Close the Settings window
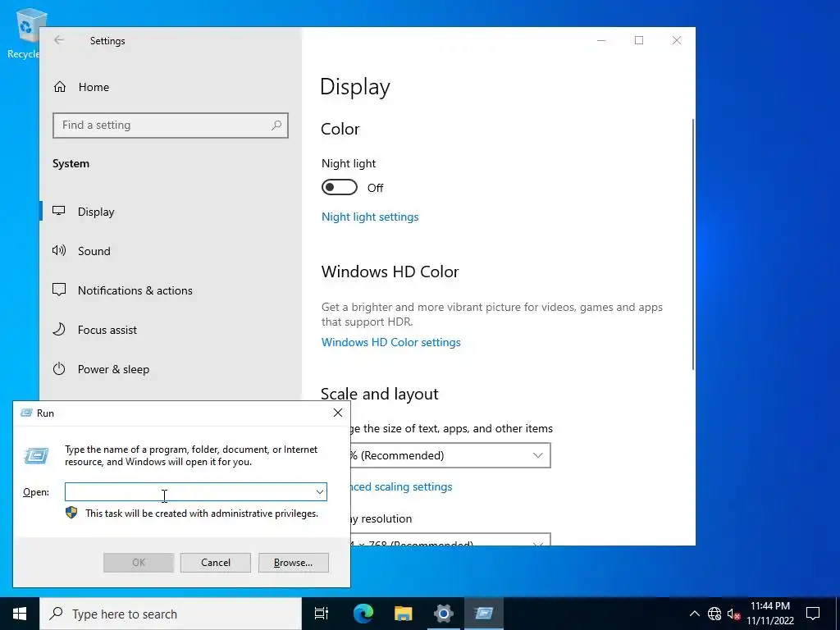Viewport: 840px width, 630px height. coord(677,40)
